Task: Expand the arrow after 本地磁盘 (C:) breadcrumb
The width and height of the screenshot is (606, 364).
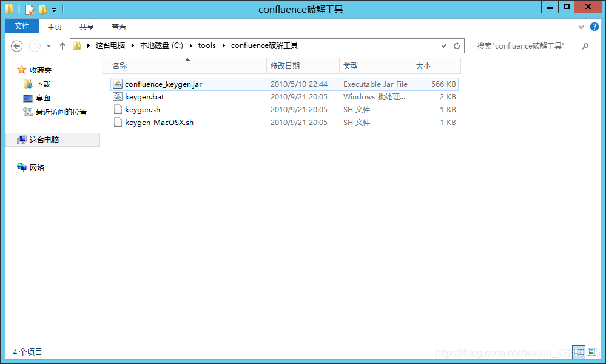Action: coord(190,45)
